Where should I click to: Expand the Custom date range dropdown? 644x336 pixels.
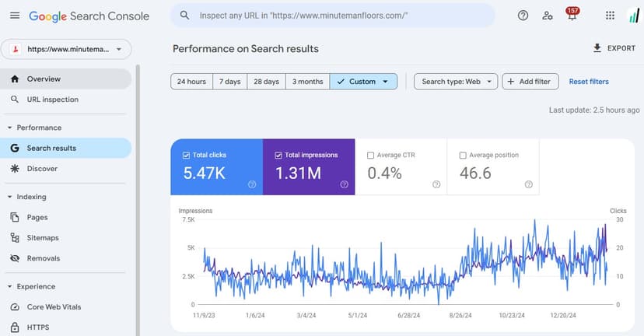[363, 82]
